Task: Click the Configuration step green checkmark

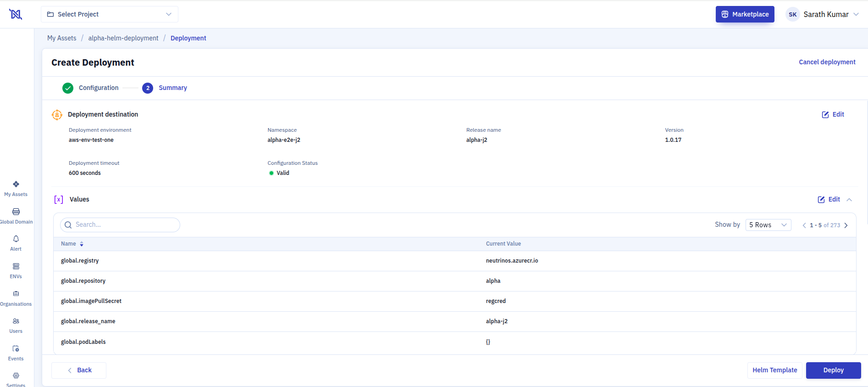Action: 68,88
